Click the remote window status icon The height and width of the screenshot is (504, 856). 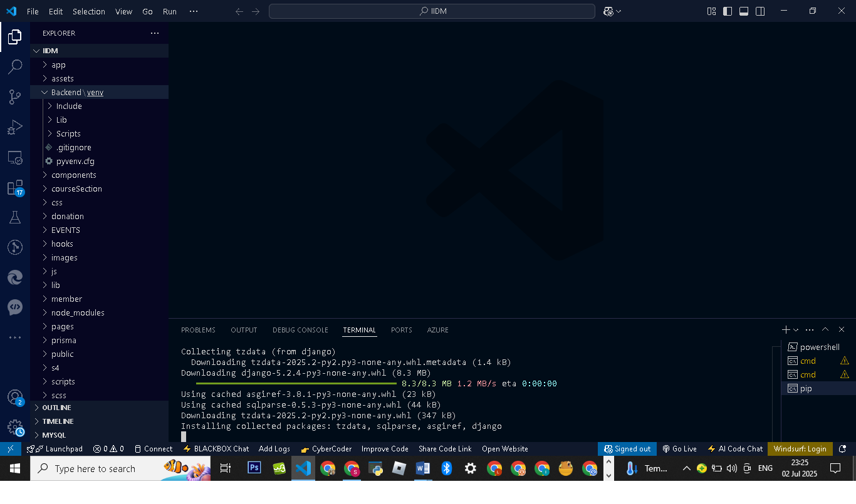pos(11,449)
